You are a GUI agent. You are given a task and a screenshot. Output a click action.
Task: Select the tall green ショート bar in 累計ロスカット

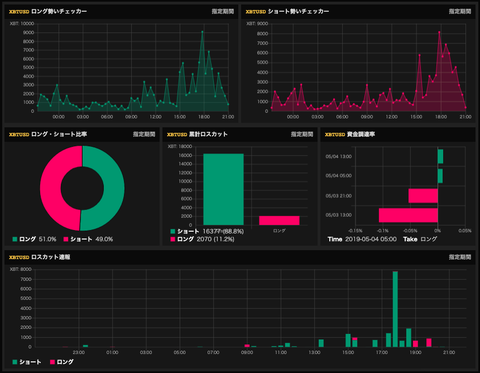point(223,189)
